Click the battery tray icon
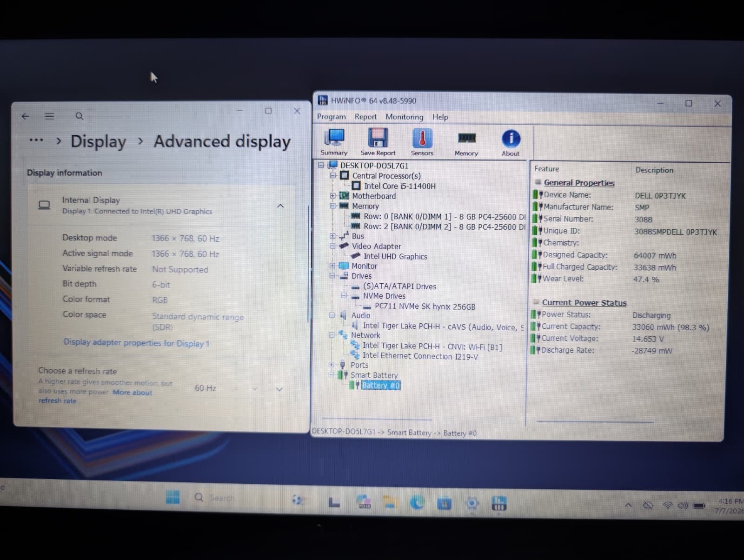The image size is (744, 560). pyautogui.click(x=699, y=506)
